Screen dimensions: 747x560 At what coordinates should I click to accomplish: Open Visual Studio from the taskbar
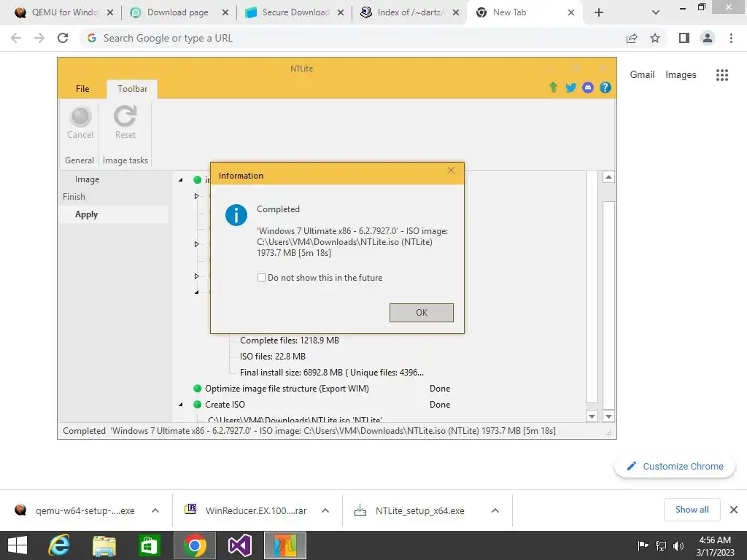(239, 545)
